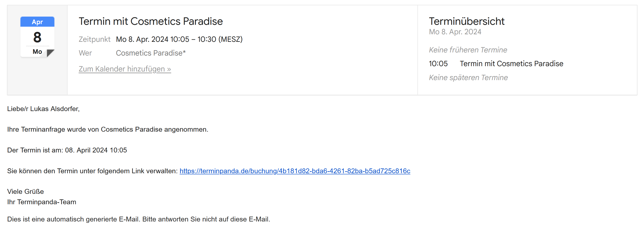Click the automatic email disclaimer line
The image size is (644, 231).
[x=138, y=219]
